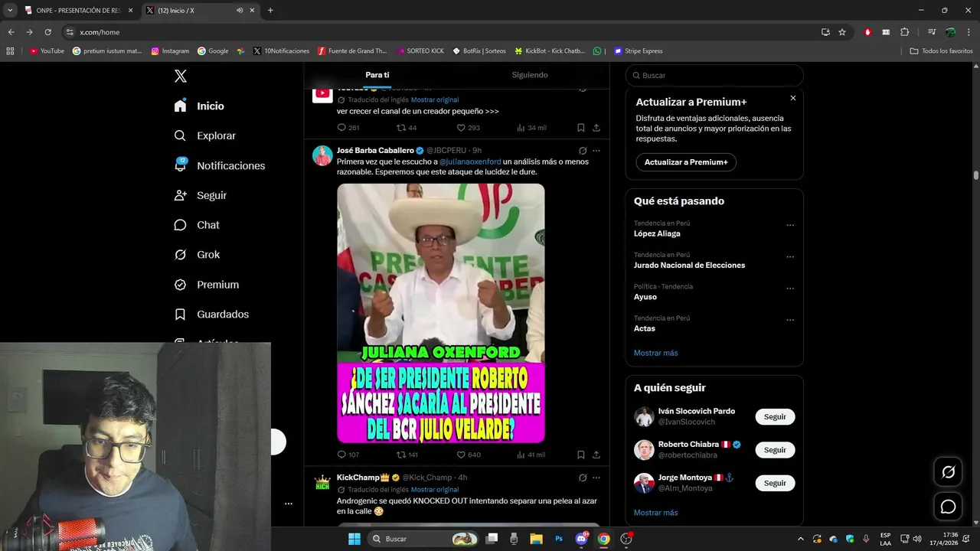Show hidden system tray icons
Screen dimensions: 980x551
[x=801, y=539]
